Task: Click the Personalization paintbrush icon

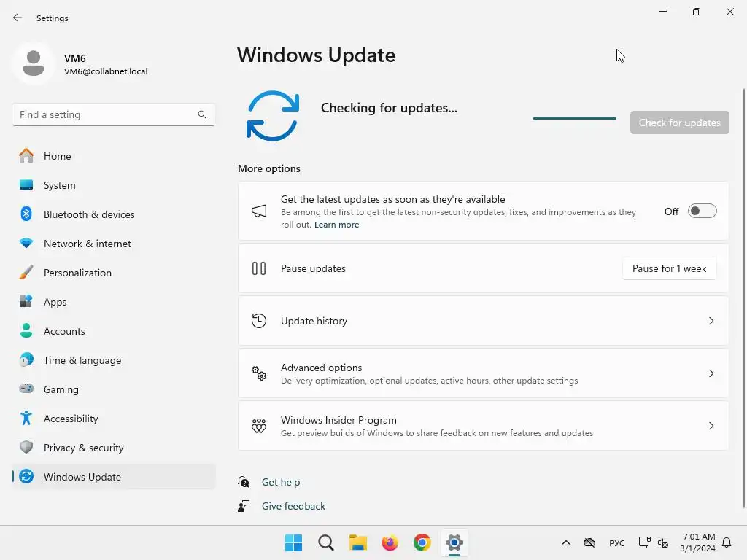Action: tap(26, 273)
